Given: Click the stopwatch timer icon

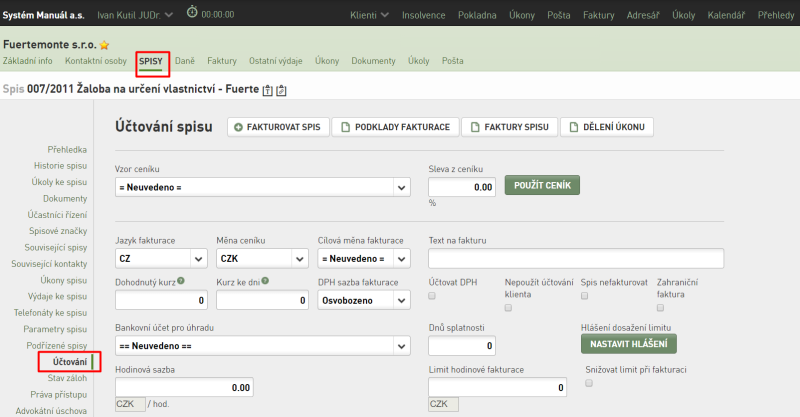Looking at the screenshot, I should pos(192,12).
